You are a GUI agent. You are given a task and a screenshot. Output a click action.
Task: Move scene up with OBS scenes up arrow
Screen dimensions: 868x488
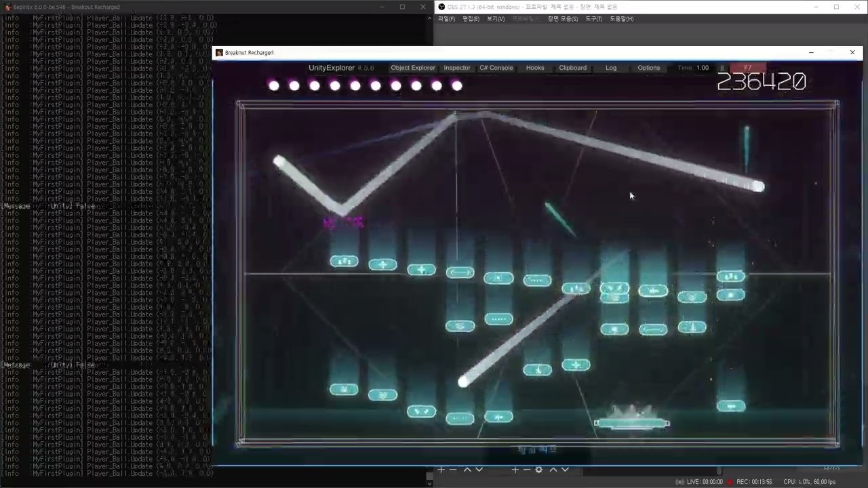467,470
